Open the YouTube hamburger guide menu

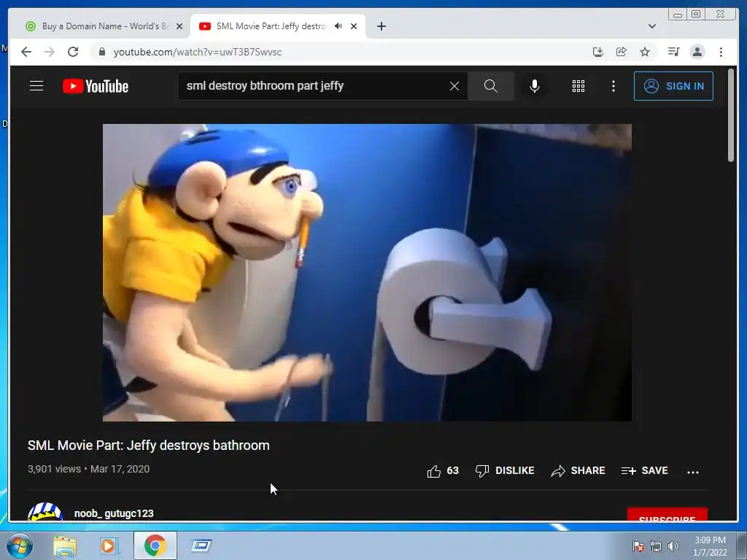(x=36, y=86)
